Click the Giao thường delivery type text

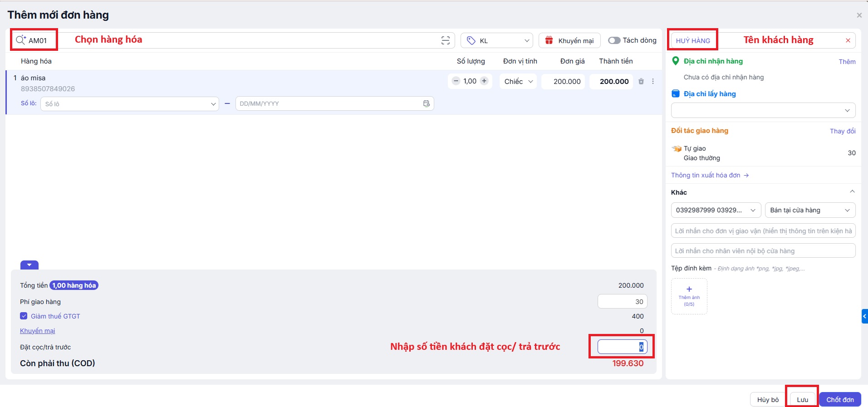pos(702,158)
